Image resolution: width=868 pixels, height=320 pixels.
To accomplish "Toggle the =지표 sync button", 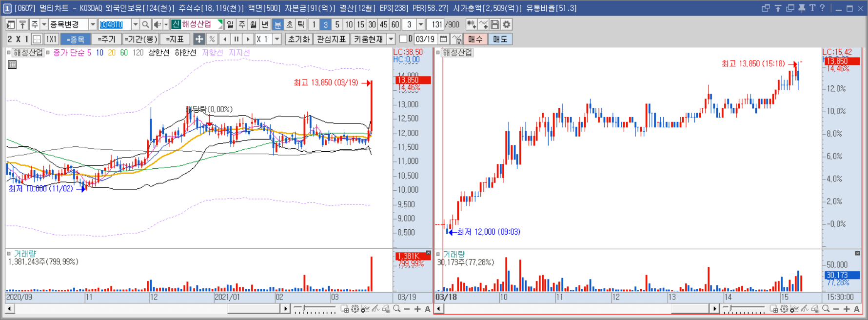I will (x=175, y=39).
